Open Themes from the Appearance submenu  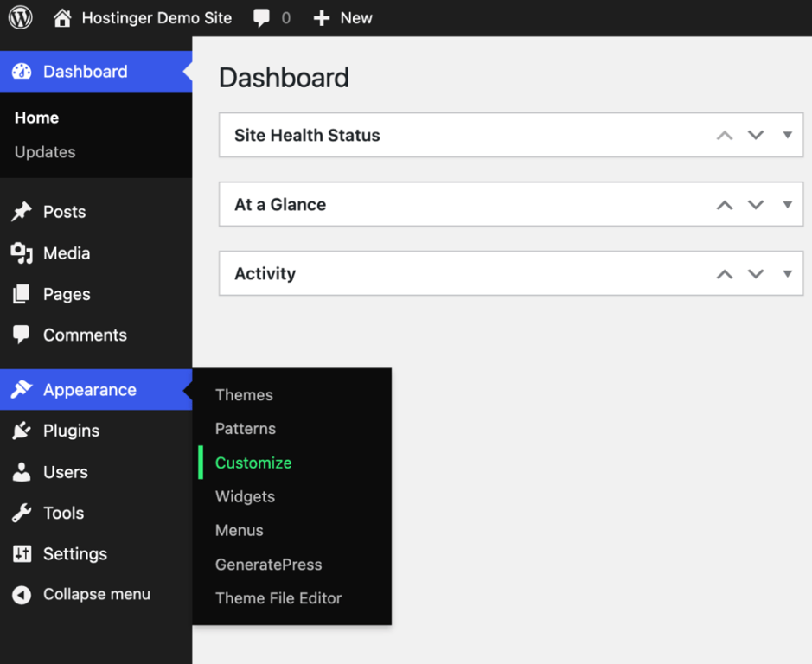tap(244, 395)
